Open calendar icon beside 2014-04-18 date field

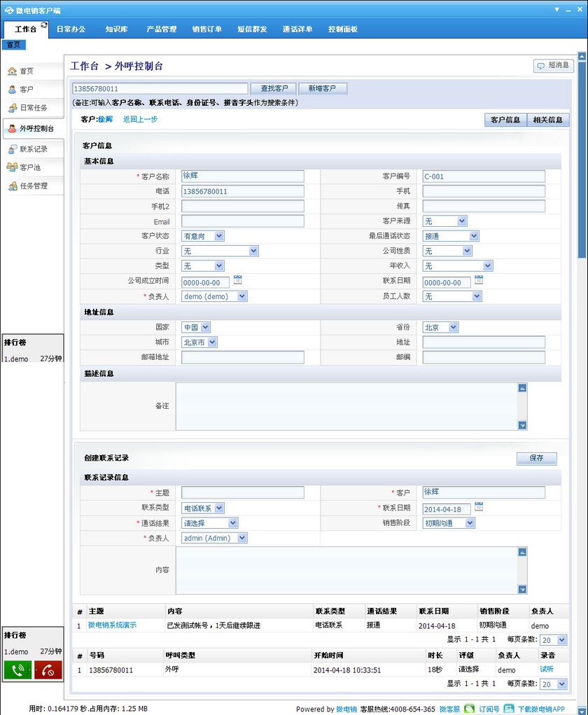[479, 507]
